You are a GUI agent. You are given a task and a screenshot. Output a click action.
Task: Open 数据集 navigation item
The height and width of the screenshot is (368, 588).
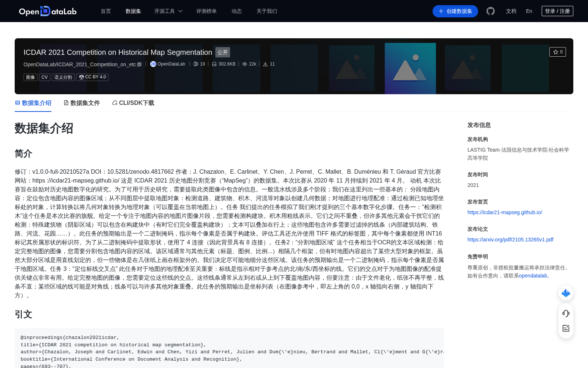coord(133,11)
